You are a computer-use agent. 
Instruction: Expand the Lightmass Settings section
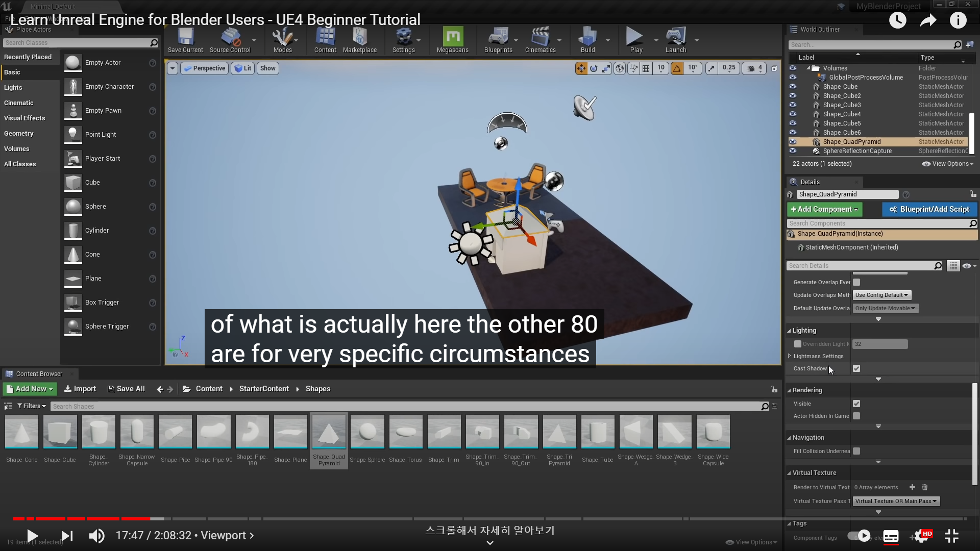click(x=790, y=356)
